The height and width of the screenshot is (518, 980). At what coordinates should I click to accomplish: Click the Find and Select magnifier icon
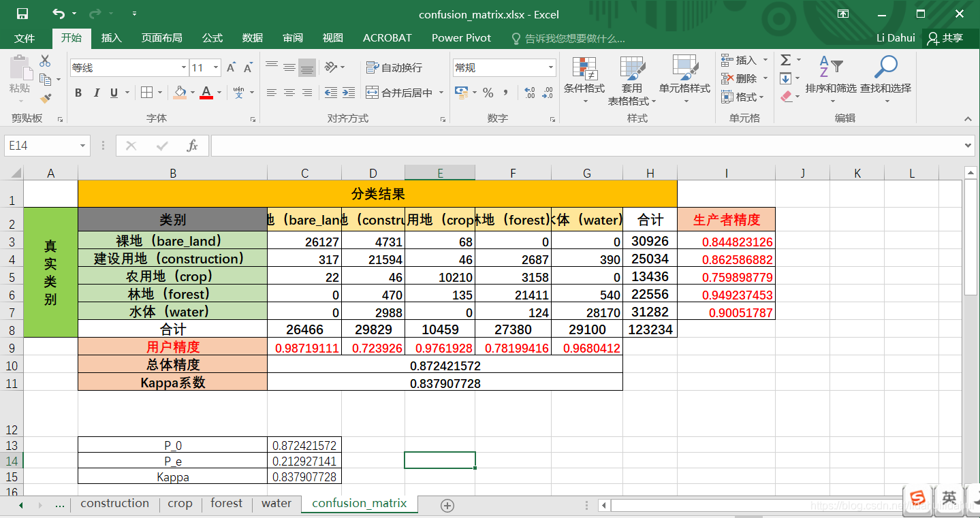885,67
